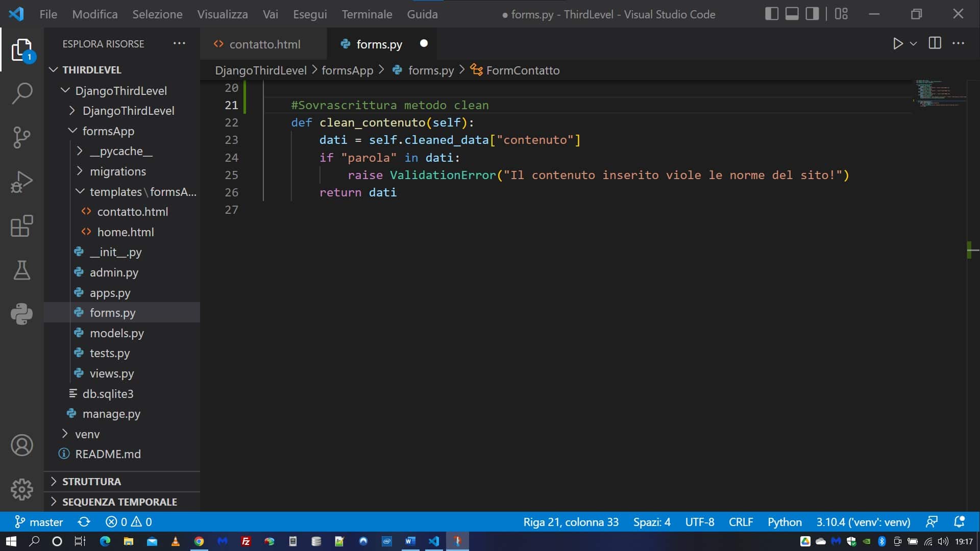Open Windows Start menu
The height and width of the screenshot is (551, 980).
click(x=11, y=541)
